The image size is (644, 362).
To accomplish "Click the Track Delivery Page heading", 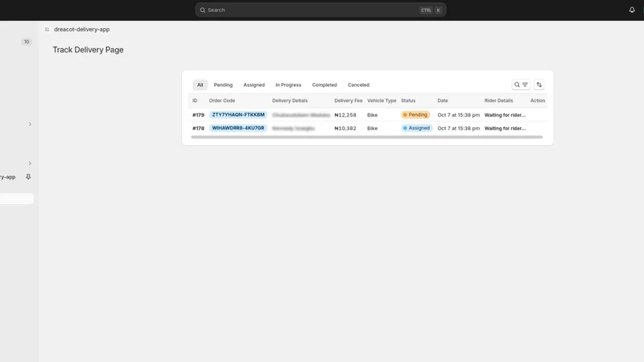I will tap(88, 50).
